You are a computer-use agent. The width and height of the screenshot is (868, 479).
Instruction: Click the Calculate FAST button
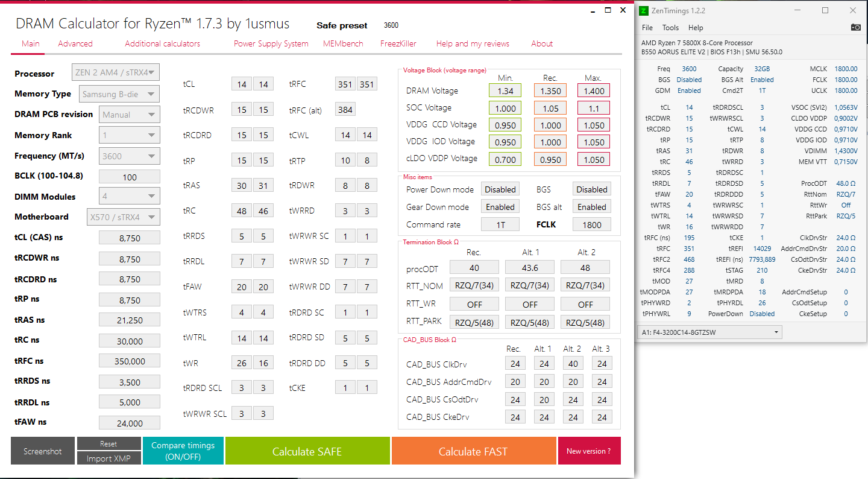pos(473,451)
